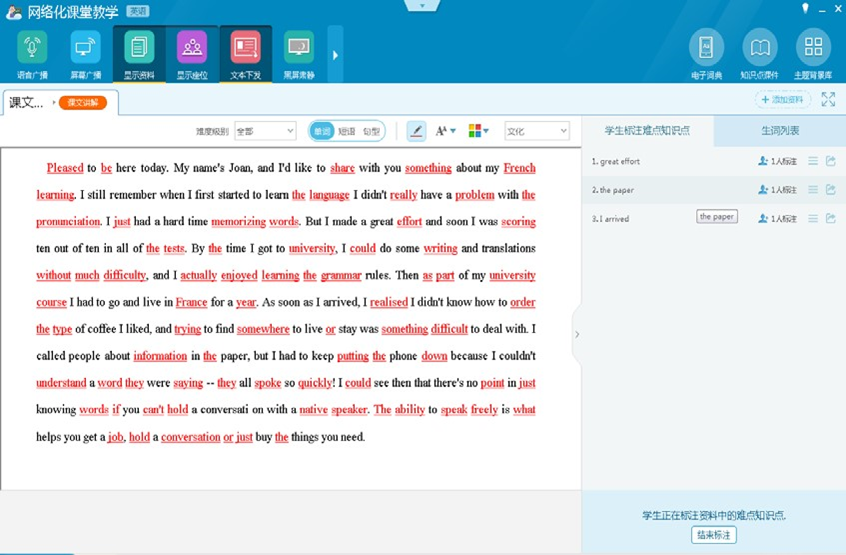This screenshot has height=555, width=846.
Task: Click the highlighted word 'quickly'
Action: pyautogui.click(x=316, y=383)
